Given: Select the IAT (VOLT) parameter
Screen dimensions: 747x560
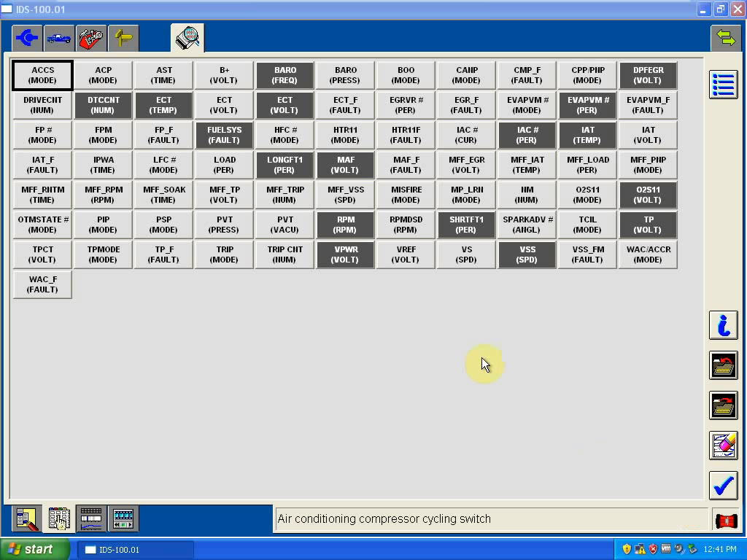Looking at the screenshot, I should pos(648,135).
